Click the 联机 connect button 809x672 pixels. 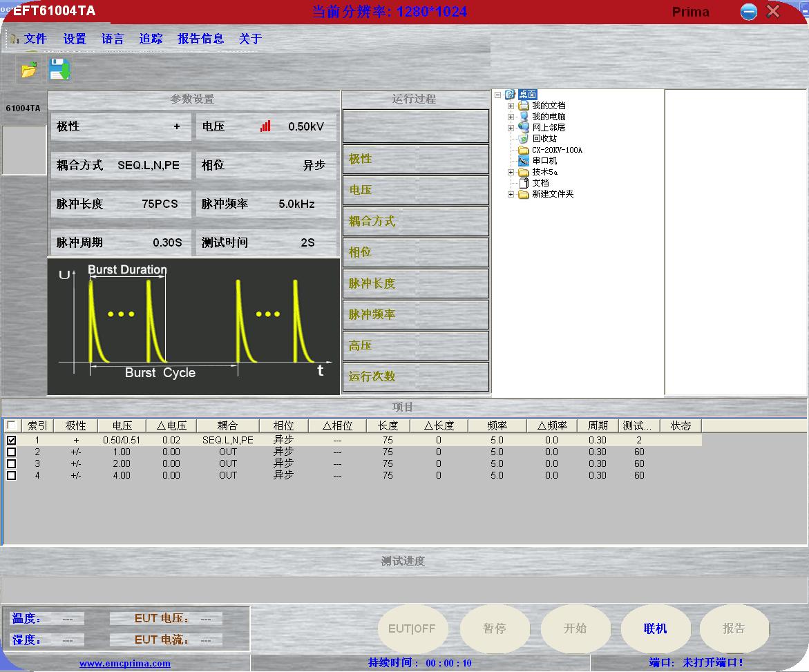[655, 628]
